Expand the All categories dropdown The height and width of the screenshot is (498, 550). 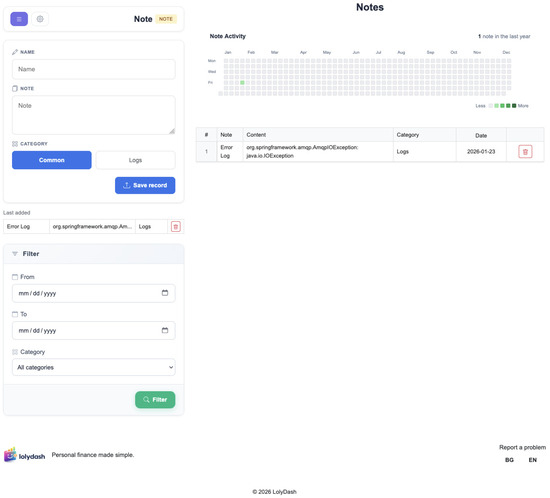pyautogui.click(x=94, y=367)
